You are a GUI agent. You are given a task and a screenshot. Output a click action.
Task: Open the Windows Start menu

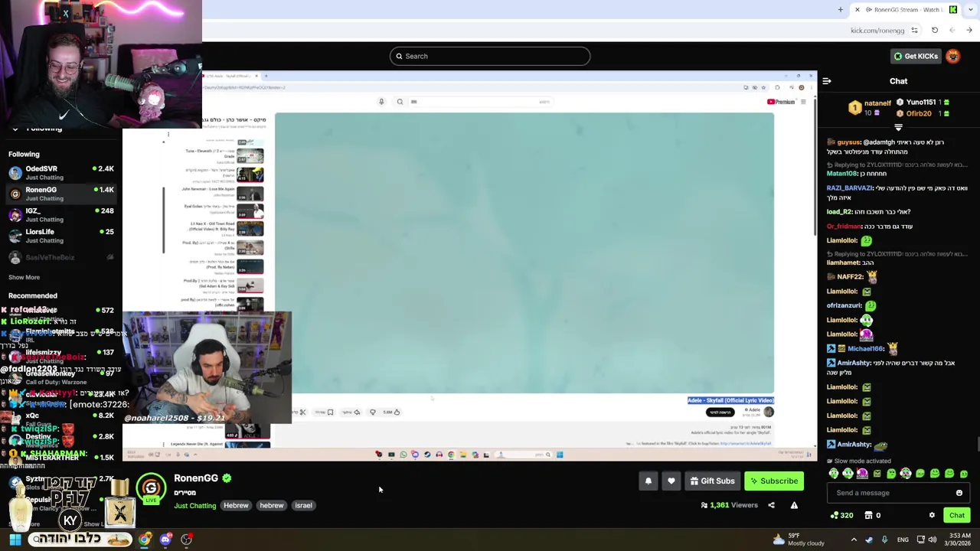(15, 540)
